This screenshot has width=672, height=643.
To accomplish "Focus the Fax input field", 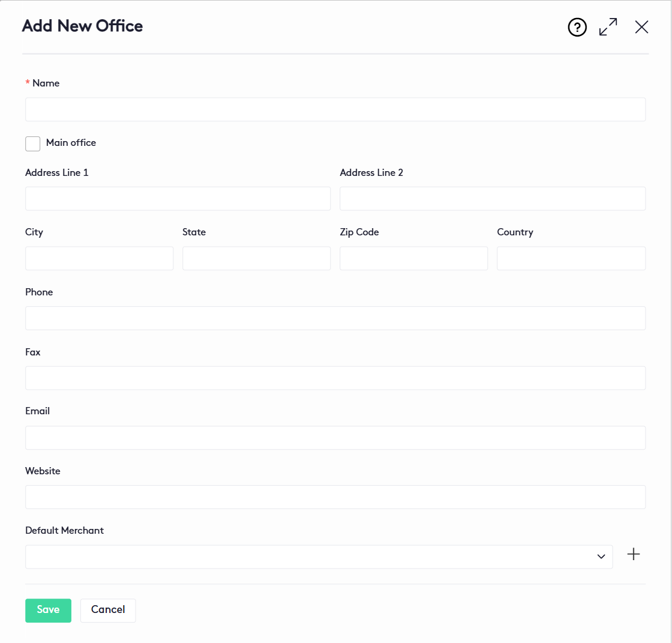I will point(335,378).
